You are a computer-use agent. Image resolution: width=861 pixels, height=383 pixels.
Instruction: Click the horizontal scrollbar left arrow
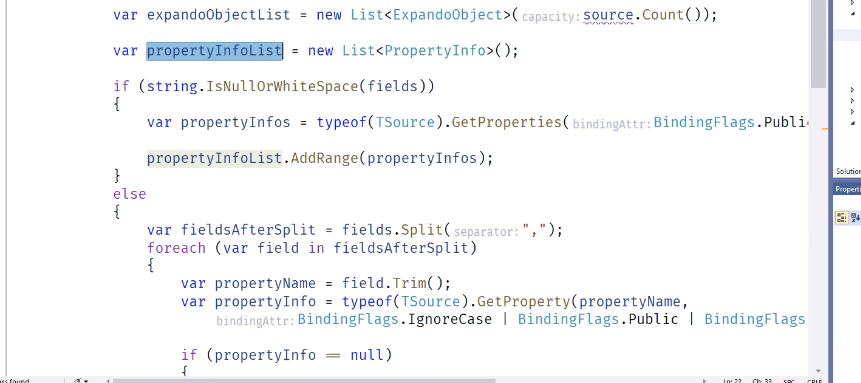point(107,380)
